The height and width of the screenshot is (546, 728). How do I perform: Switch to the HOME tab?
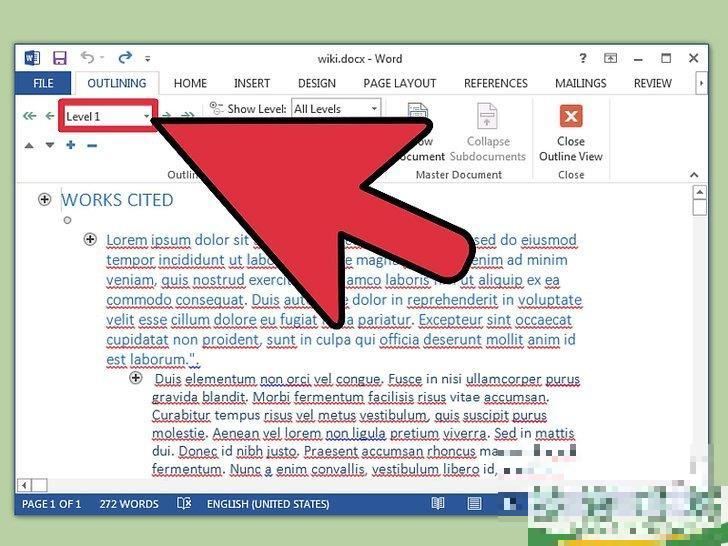[x=190, y=83]
